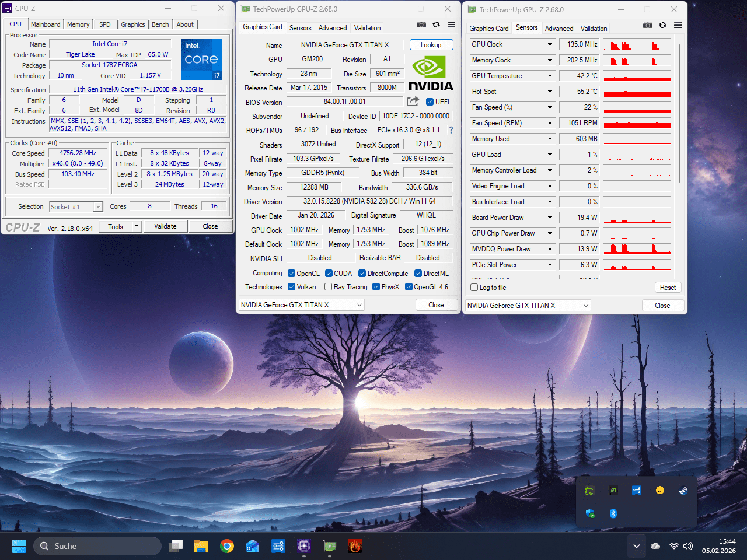Toggle the Vulkan checkbox
This screenshot has height=560, width=747.
[292, 287]
